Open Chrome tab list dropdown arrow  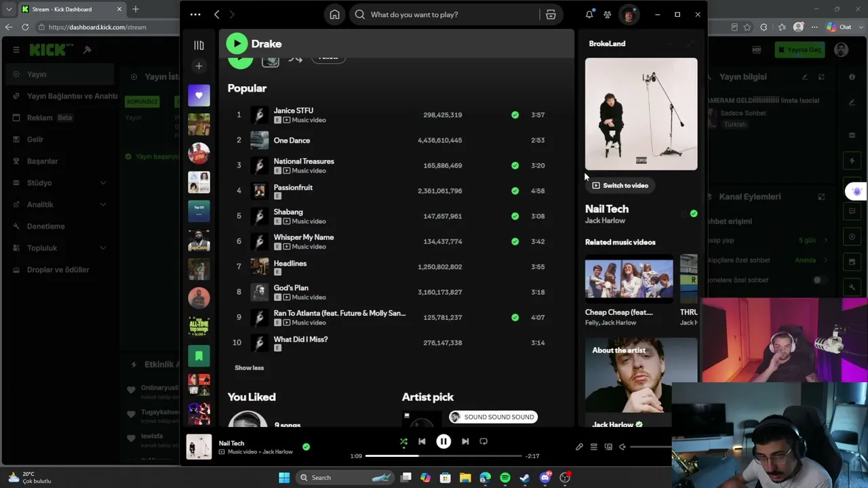tap(9, 9)
